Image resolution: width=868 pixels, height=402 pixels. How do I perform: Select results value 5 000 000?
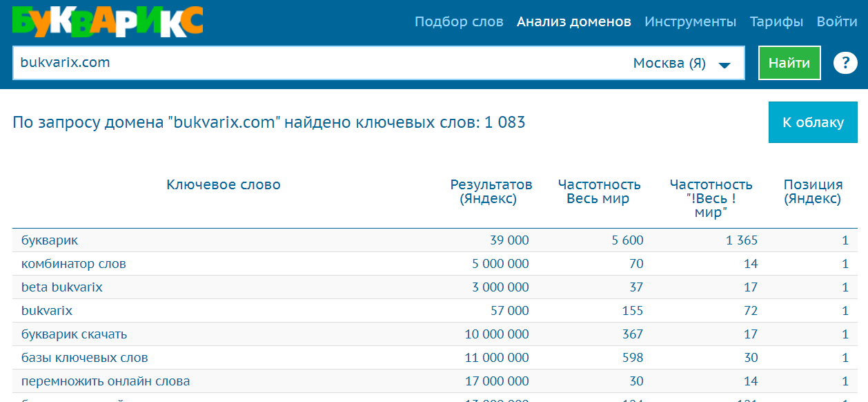pos(500,264)
